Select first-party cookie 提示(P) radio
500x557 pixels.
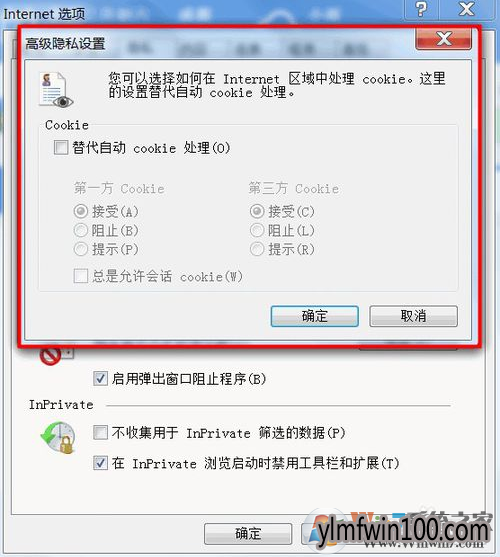(81, 249)
